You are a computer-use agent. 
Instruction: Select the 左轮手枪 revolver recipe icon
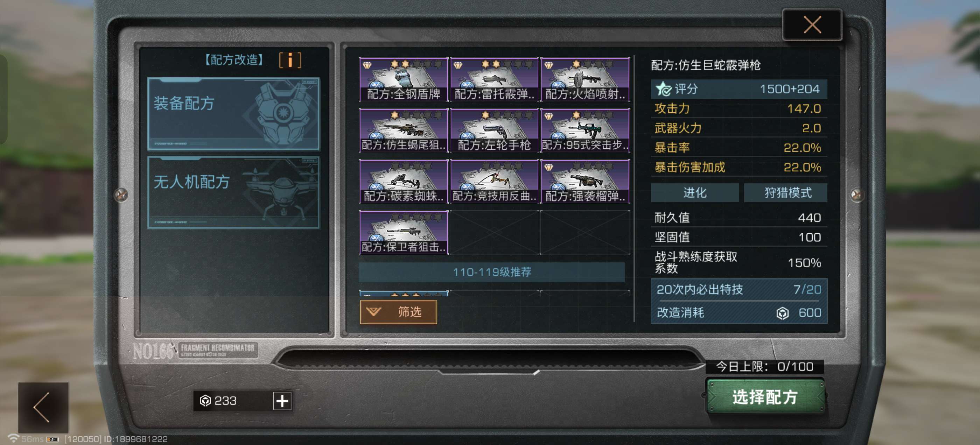pyautogui.click(x=494, y=130)
